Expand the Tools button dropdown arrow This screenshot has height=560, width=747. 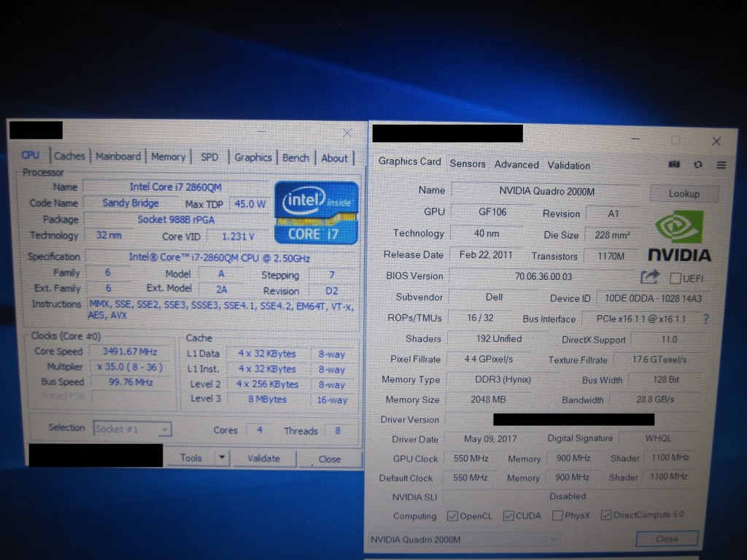pyautogui.click(x=222, y=458)
